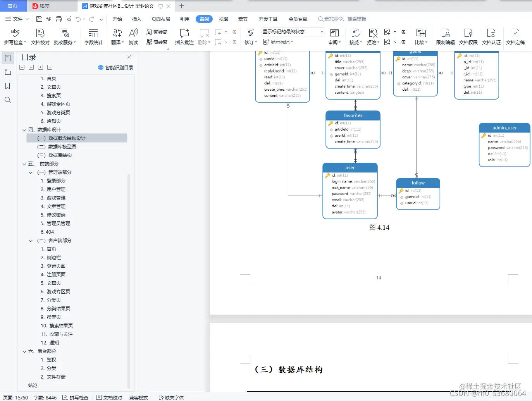Switch to the 首页 home tab
Screen dimensions: 532x401
click(13, 6)
